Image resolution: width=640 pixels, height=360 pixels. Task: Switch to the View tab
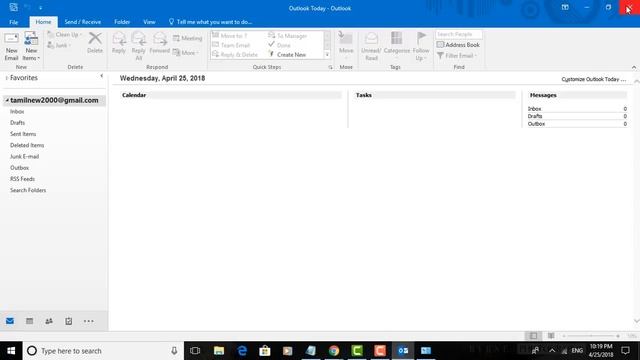149,22
